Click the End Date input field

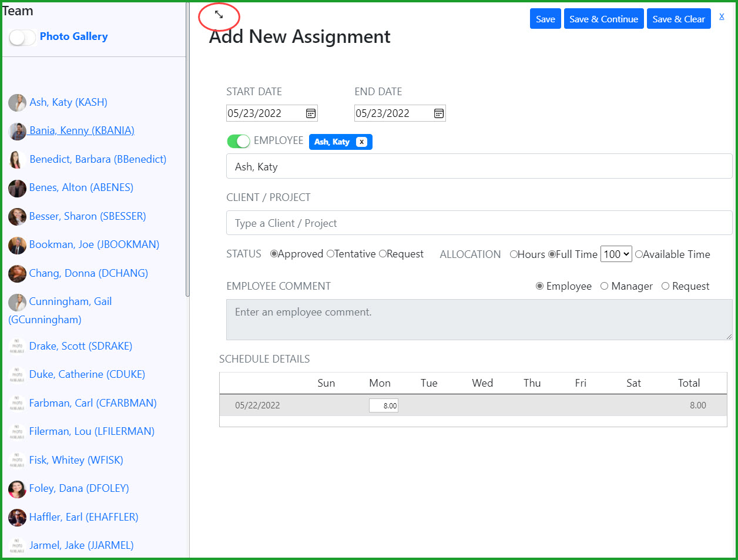point(400,113)
